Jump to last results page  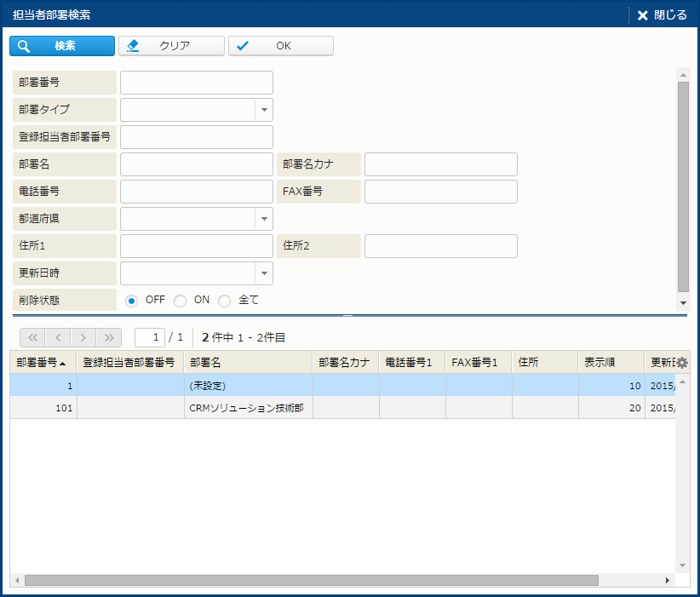coord(109,337)
